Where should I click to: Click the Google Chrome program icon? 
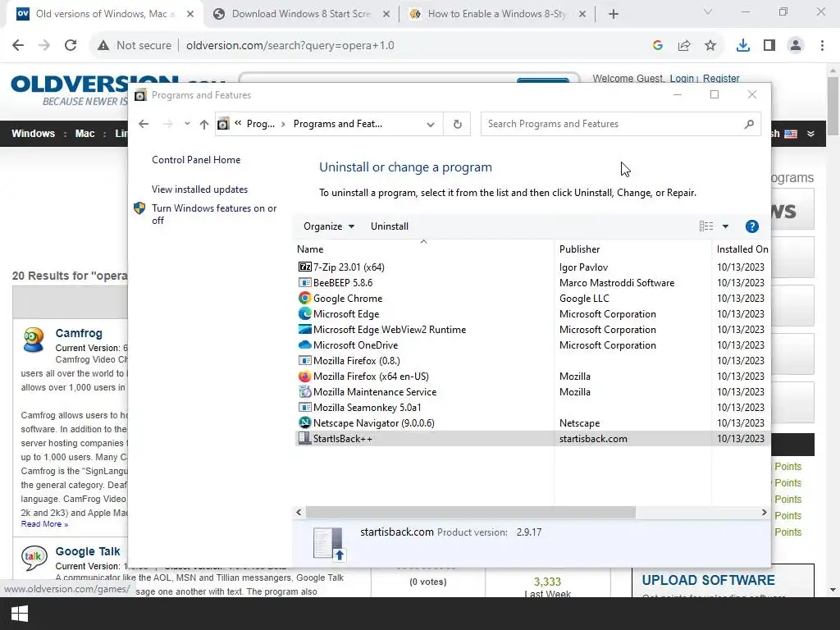[x=305, y=298]
